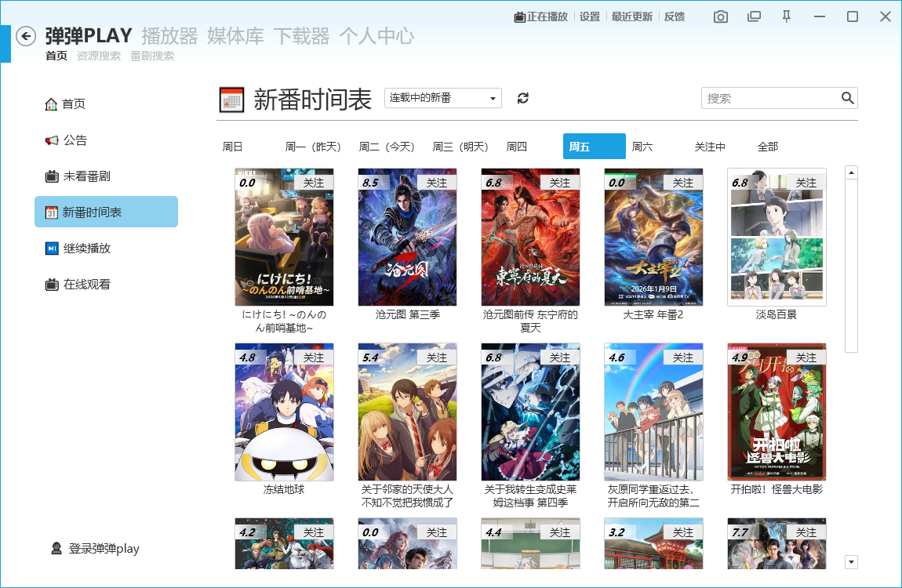This screenshot has width=902, height=588.
Task: Click title 关于我转生变成史莱姆这档事 第四季
Action: 530,496
